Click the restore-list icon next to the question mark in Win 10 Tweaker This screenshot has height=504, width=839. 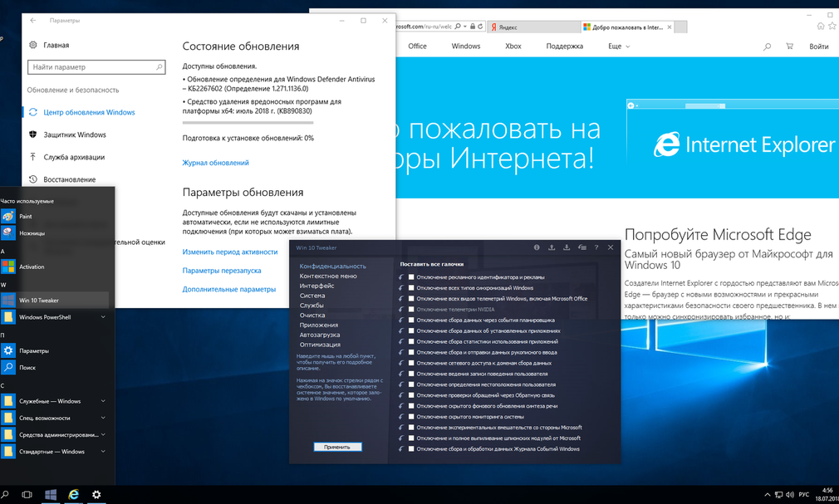tap(582, 247)
